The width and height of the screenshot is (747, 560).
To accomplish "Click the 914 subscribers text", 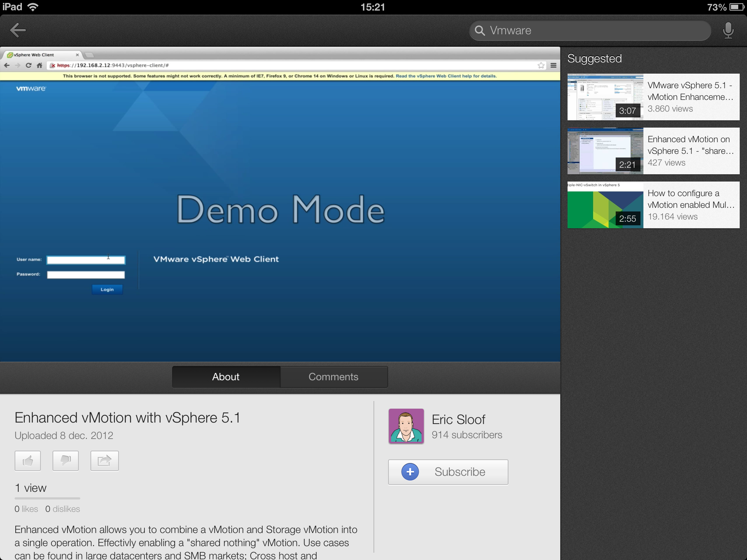I will tap(467, 435).
